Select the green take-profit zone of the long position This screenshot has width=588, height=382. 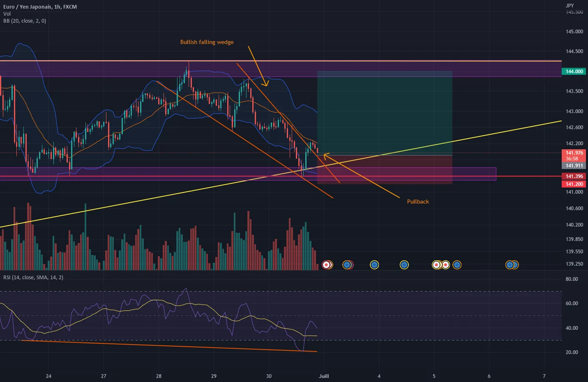click(x=385, y=113)
